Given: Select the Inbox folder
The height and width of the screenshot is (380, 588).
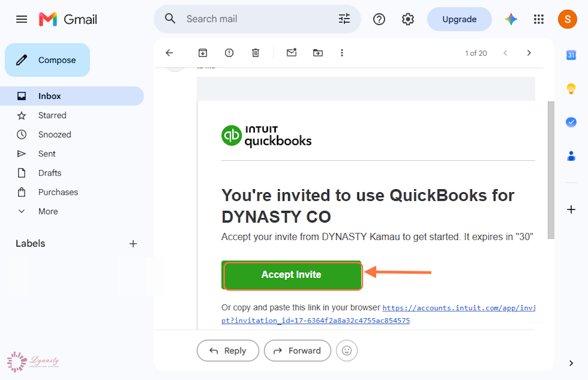Looking at the screenshot, I should coord(72,96).
